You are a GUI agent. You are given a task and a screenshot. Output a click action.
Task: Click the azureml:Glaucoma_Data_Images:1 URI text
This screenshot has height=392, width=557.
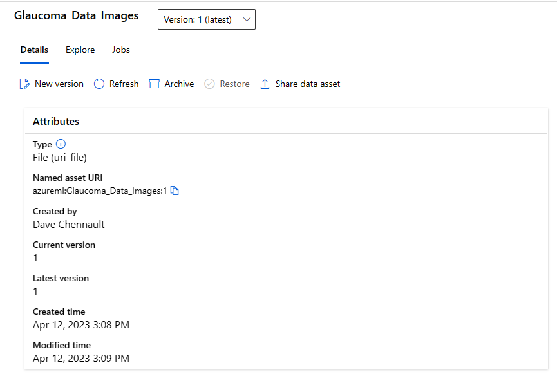tap(99, 191)
